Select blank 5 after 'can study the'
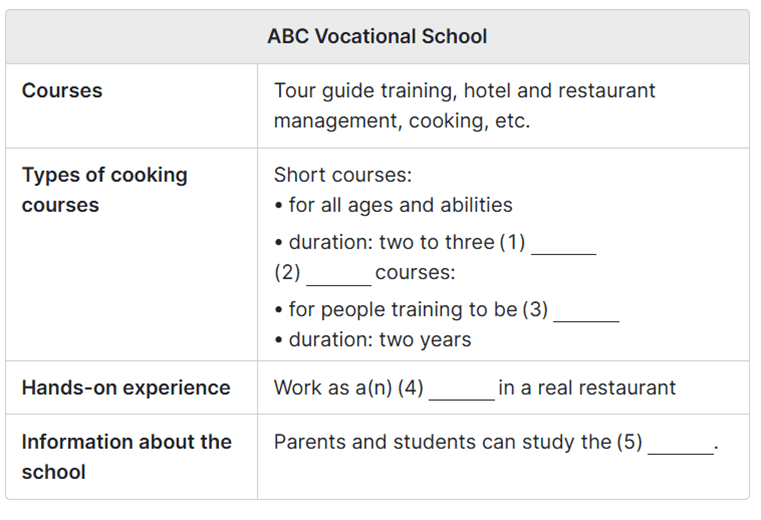761x520 pixels. (x=680, y=443)
